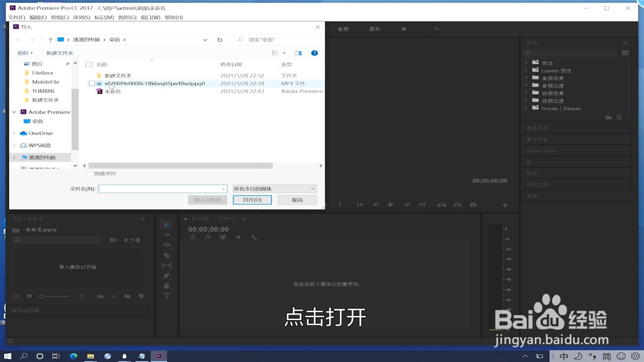Click Export Frame camera icon
Image resolution: width=644 pixels, height=362 pixels.
473,205
